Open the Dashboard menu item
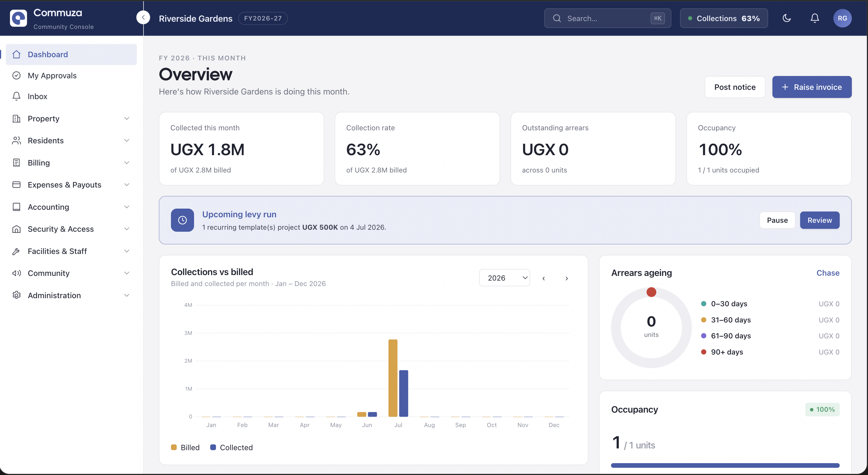The height and width of the screenshot is (475, 868). click(x=71, y=54)
